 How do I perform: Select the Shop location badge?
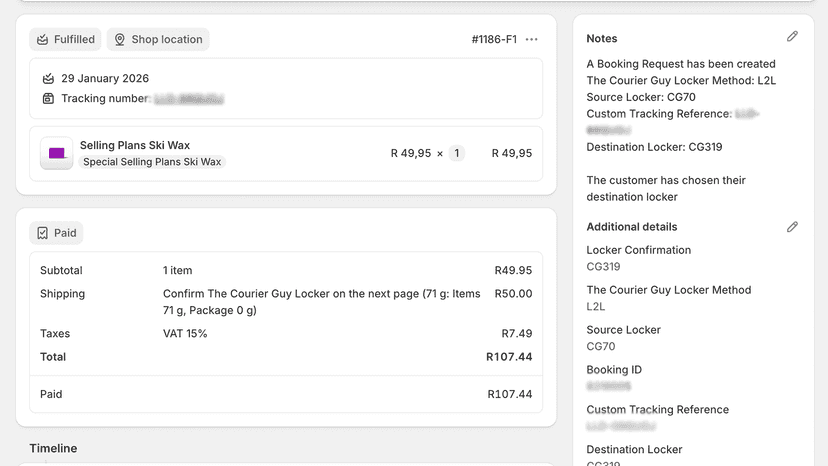coord(158,40)
